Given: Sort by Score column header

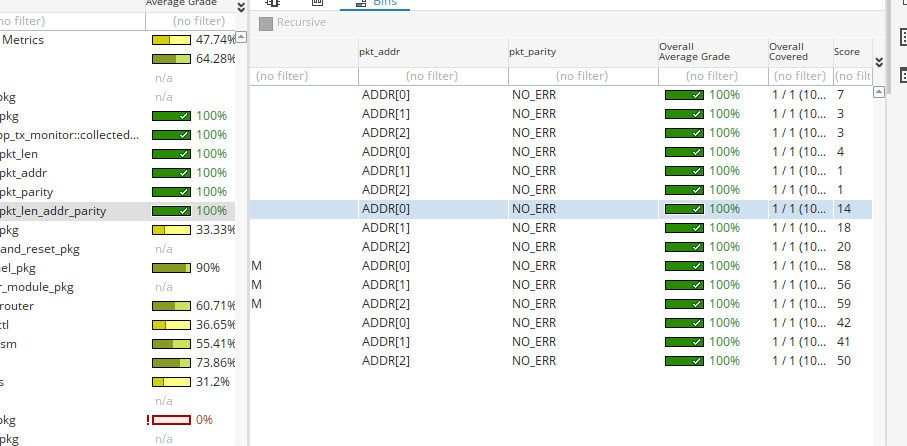Looking at the screenshot, I should click(x=847, y=52).
